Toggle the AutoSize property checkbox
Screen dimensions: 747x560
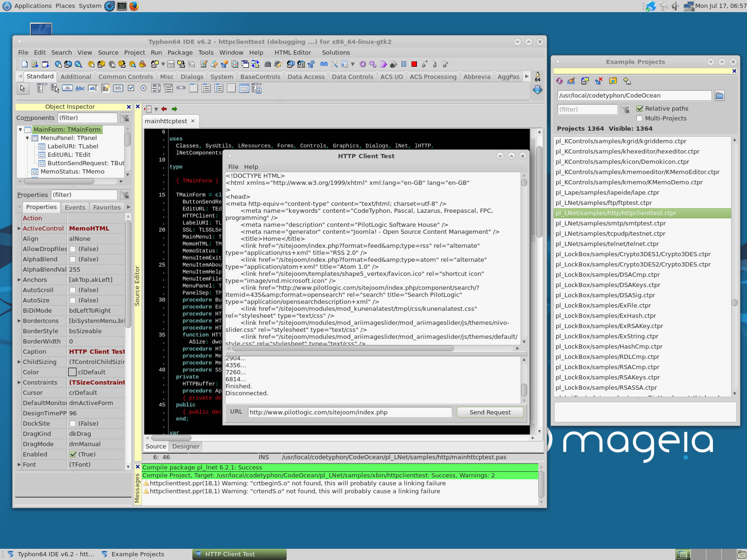point(72,300)
